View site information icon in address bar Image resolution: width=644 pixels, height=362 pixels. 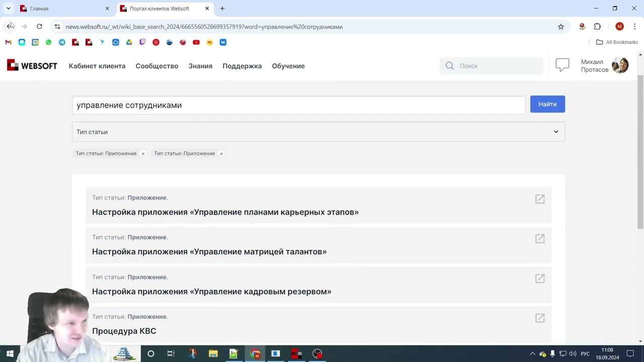[57, 27]
